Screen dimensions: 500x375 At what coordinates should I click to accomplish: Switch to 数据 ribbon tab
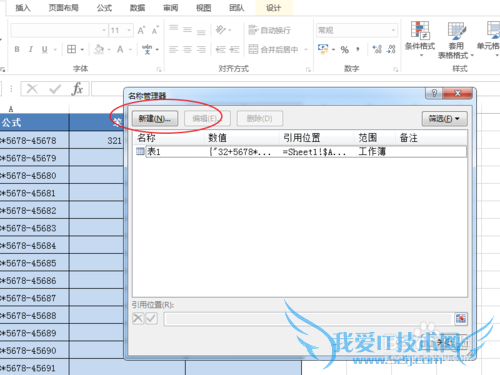click(x=137, y=8)
